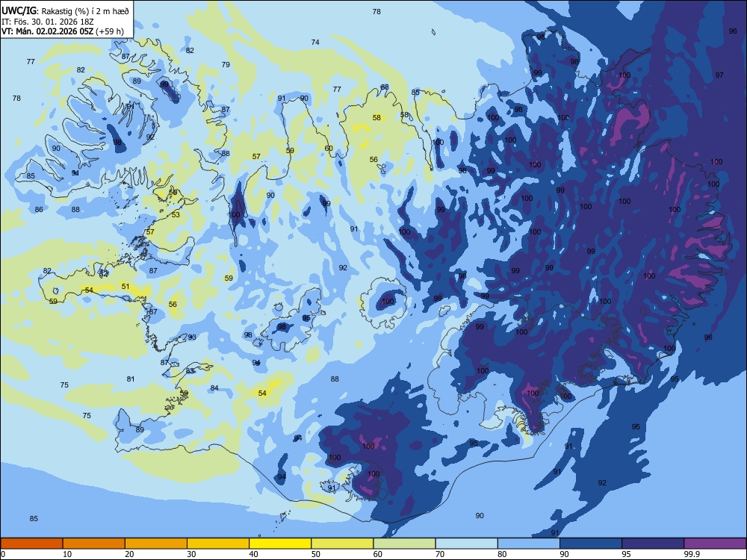Screen dimensions: 747x560
Task: Select the dark blue 90–95 legend swatch
Action: pos(591,544)
